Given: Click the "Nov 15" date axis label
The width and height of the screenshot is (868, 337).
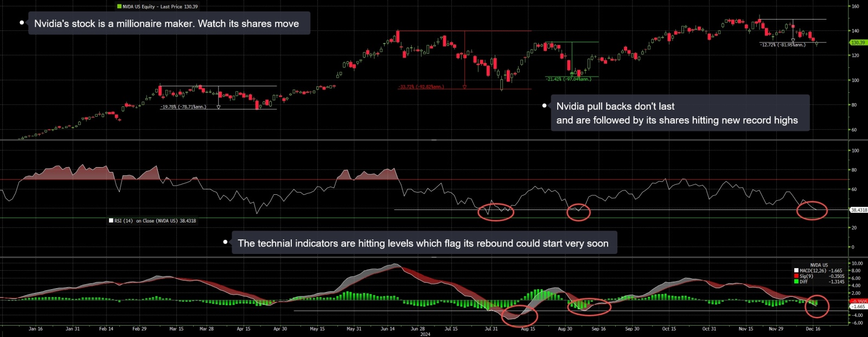Looking at the screenshot, I should point(746,329).
